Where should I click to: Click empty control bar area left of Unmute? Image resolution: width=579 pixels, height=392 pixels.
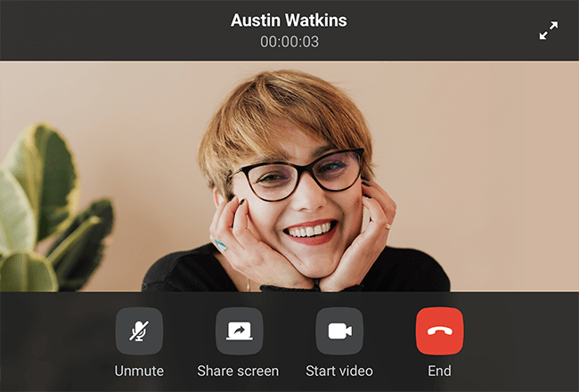point(53,343)
